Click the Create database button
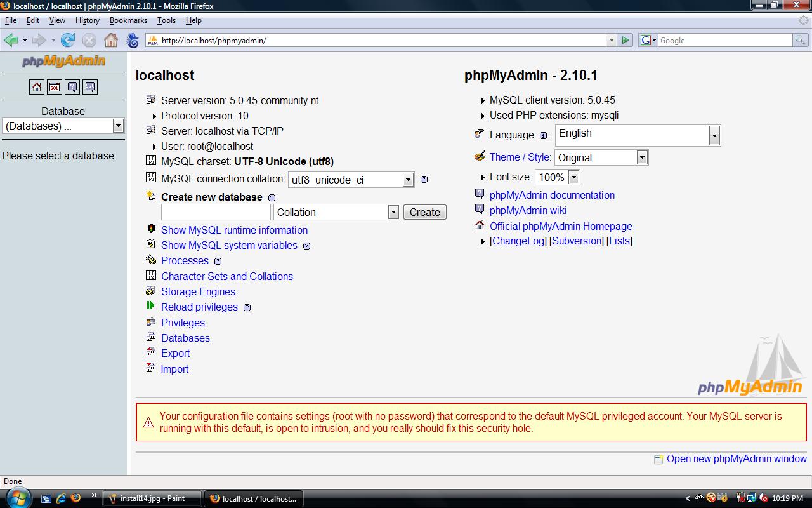 424,212
